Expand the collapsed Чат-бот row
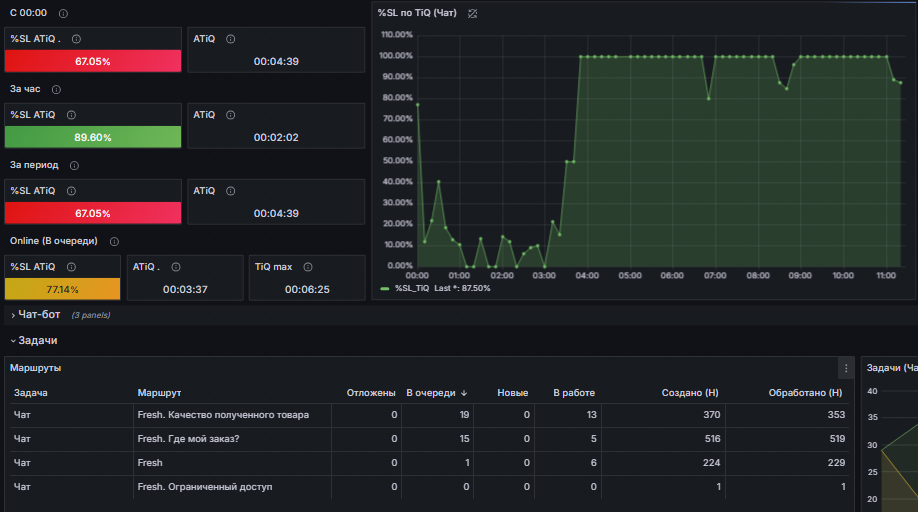 39,315
